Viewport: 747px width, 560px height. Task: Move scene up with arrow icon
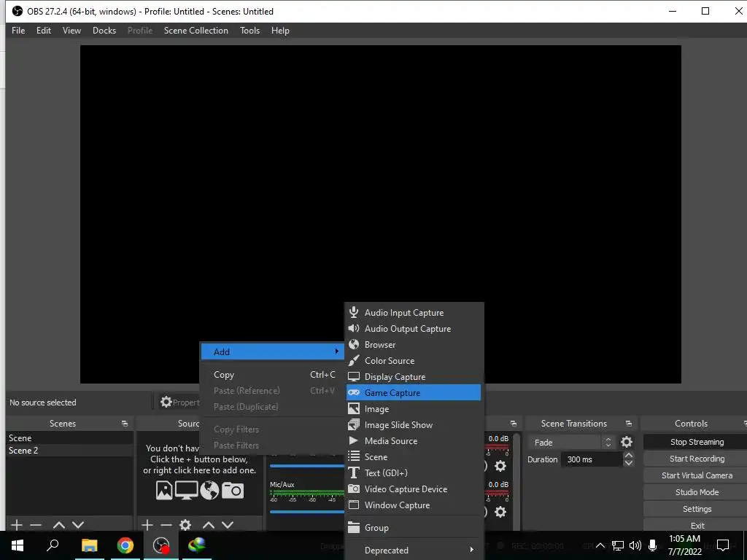58,525
